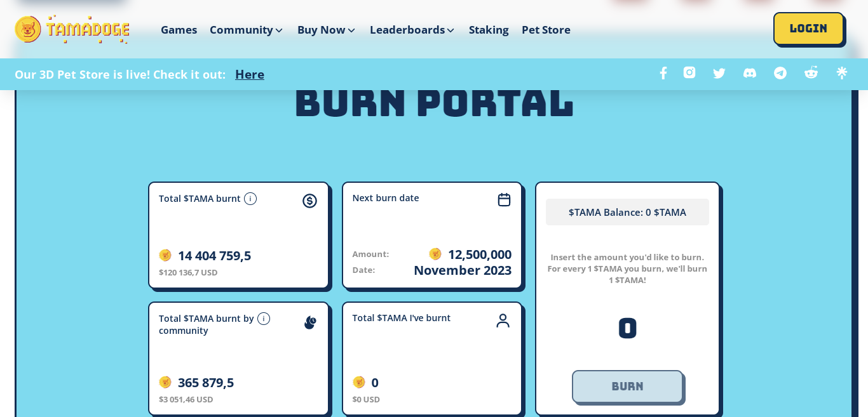Go to the Staking page
Viewport: 868px width, 417px height.
click(489, 30)
